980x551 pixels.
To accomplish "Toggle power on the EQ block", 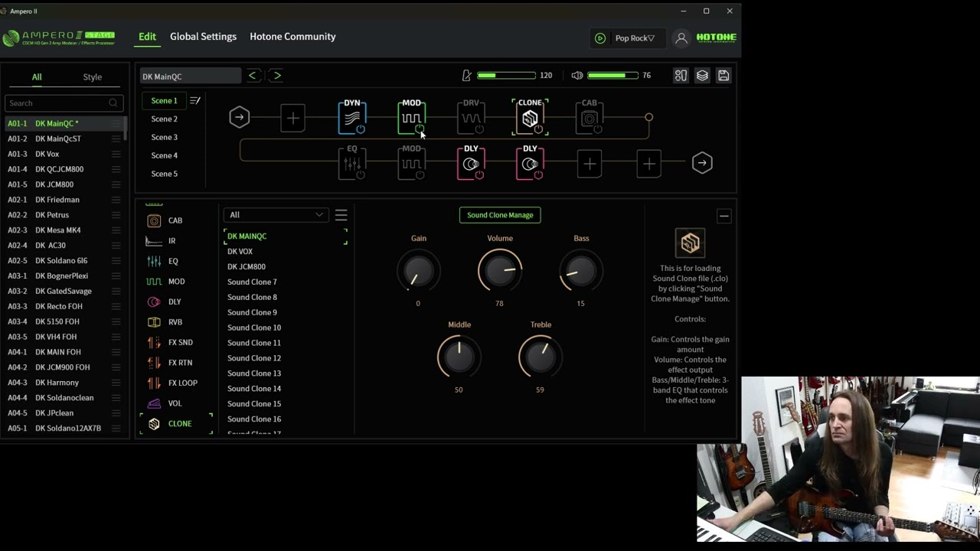I will click(x=360, y=175).
